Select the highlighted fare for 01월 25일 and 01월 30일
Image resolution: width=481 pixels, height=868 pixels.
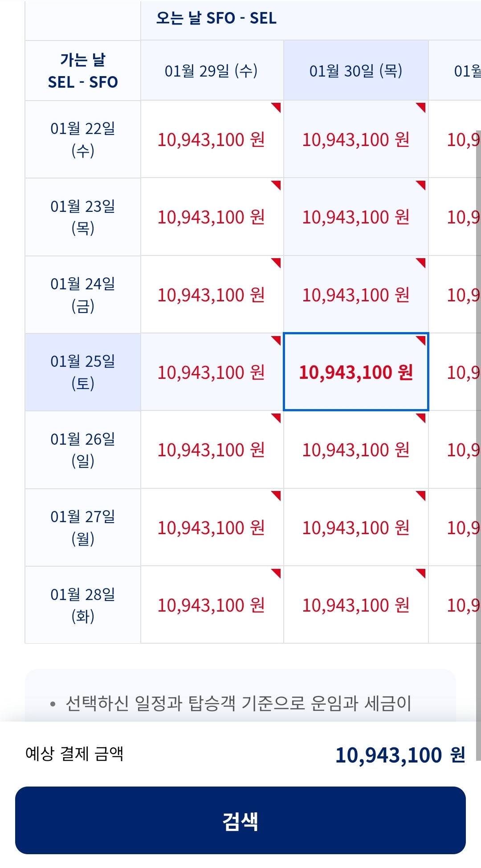pos(356,372)
